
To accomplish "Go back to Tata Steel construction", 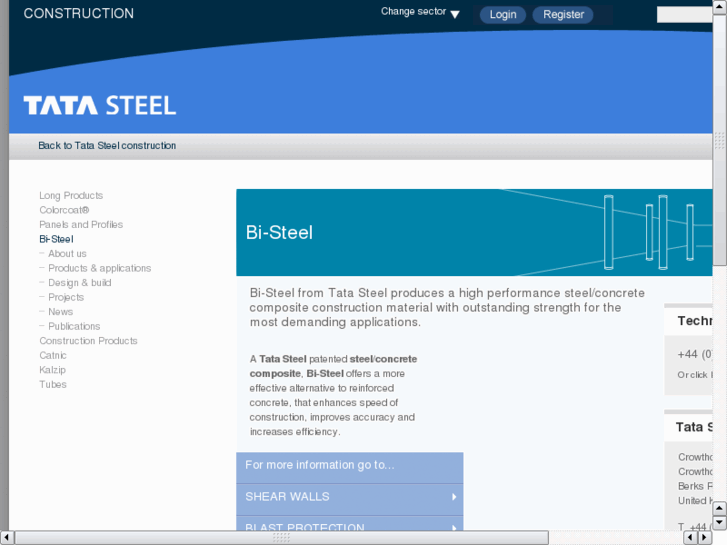I will click(x=107, y=146).
